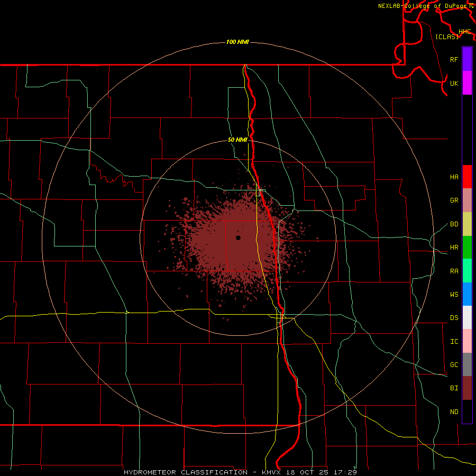The width and height of the screenshot is (476, 476).
Task: Select the GR pink legend swatch
Action: pos(467,200)
